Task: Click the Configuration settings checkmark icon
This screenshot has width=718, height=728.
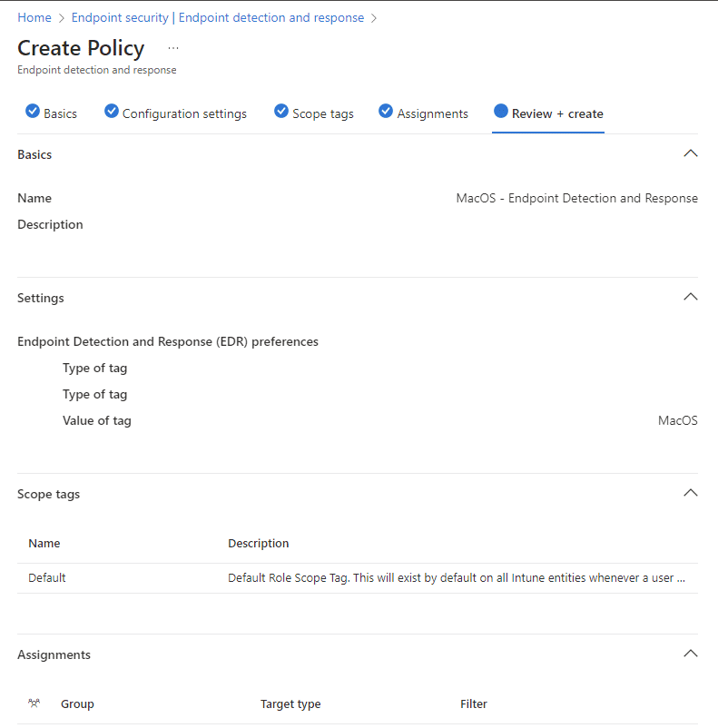Action: (112, 112)
